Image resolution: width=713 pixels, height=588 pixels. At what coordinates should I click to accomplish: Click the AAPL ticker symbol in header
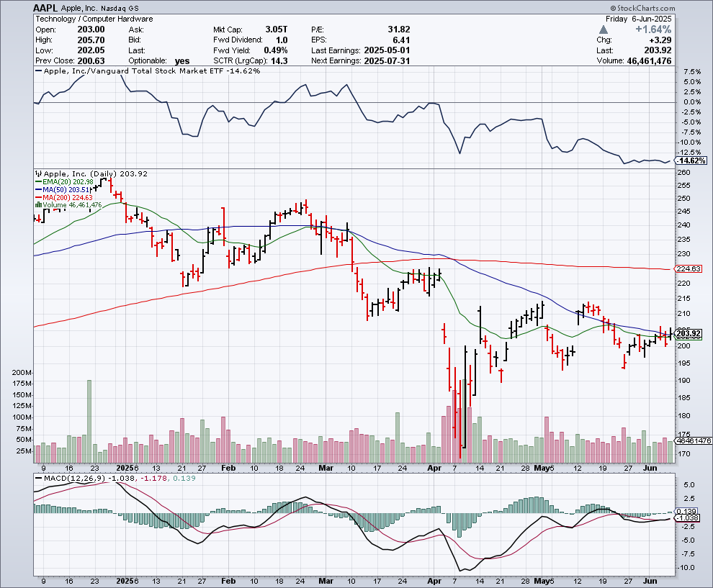45,6
